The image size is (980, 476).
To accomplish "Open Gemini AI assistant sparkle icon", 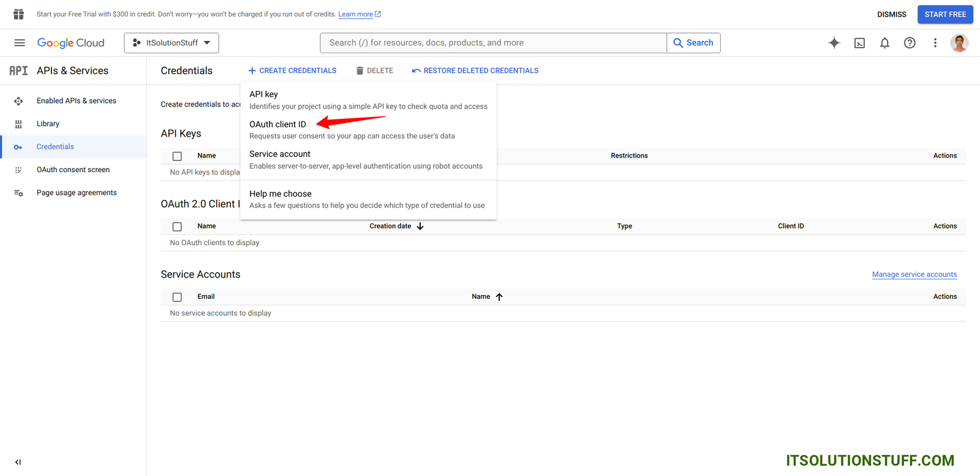I will tap(834, 43).
